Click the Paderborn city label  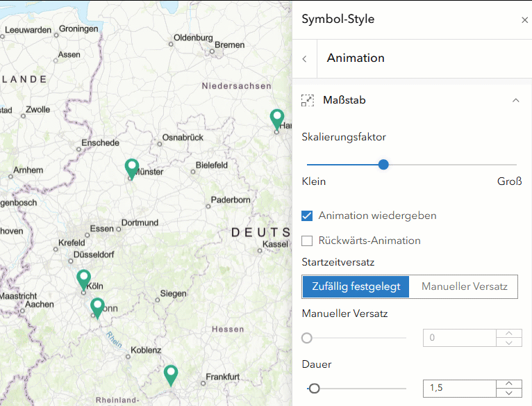pos(231,200)
